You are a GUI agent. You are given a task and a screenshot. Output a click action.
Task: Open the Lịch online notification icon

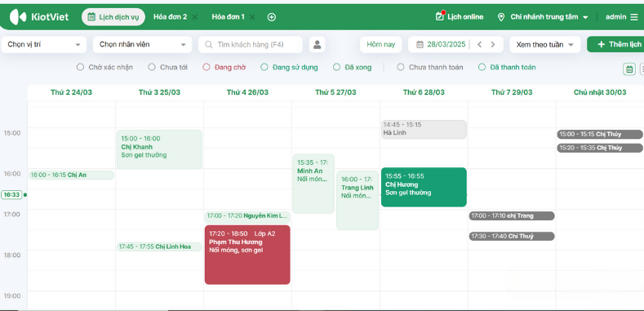tap(440, 17)
